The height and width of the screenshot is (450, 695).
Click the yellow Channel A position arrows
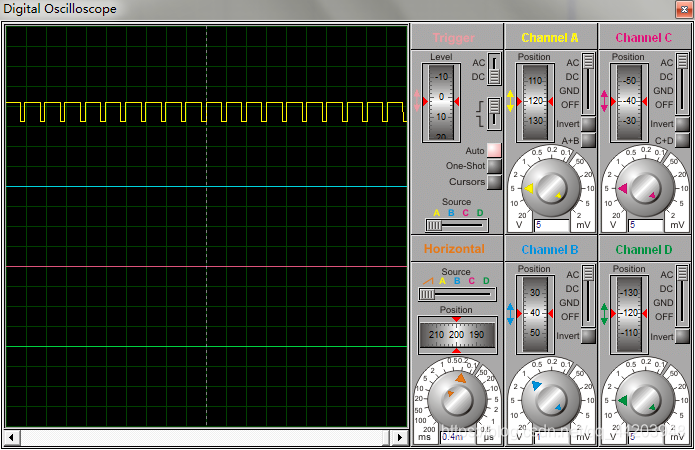(x=510, y=101)
